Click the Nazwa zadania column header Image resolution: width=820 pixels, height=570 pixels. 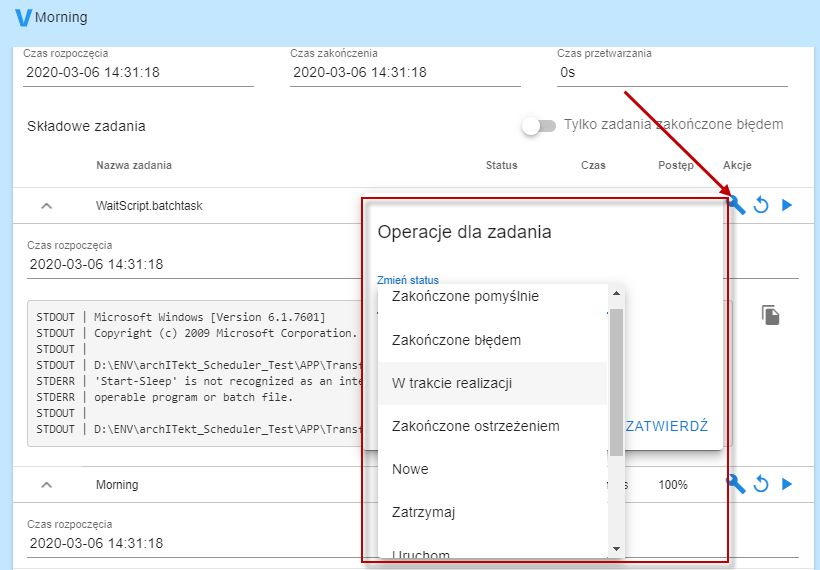pyautogui.click(x=134, y=165)
